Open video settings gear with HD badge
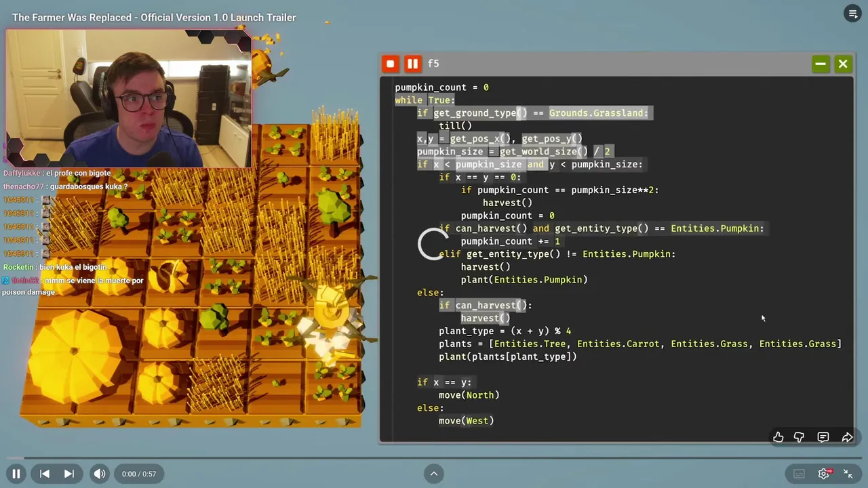The image size is (868, 488). (x=825, y=474)
